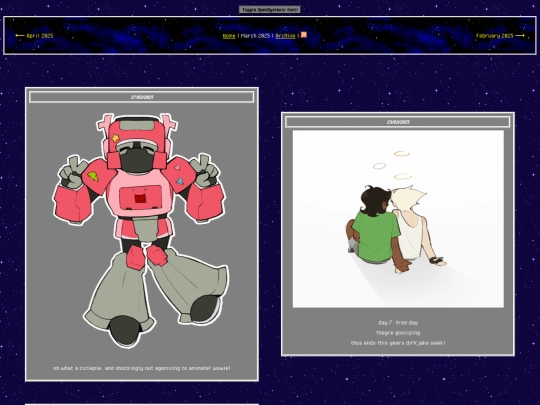Select the 'March 2025' text in navigation
Viewport: 540px width, 405px height.
pyautogui.click(x=255, y=36)
